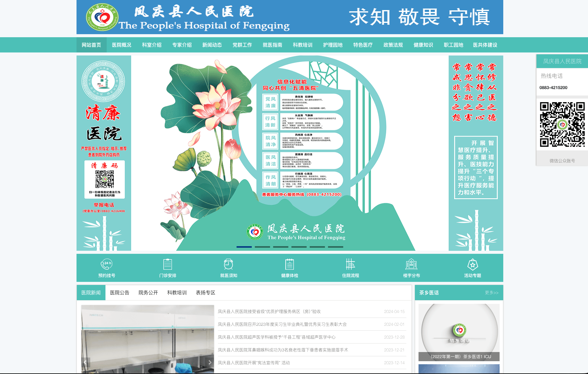Open news about 耳鼻咽喉科提眉手术

click(283, 350)
